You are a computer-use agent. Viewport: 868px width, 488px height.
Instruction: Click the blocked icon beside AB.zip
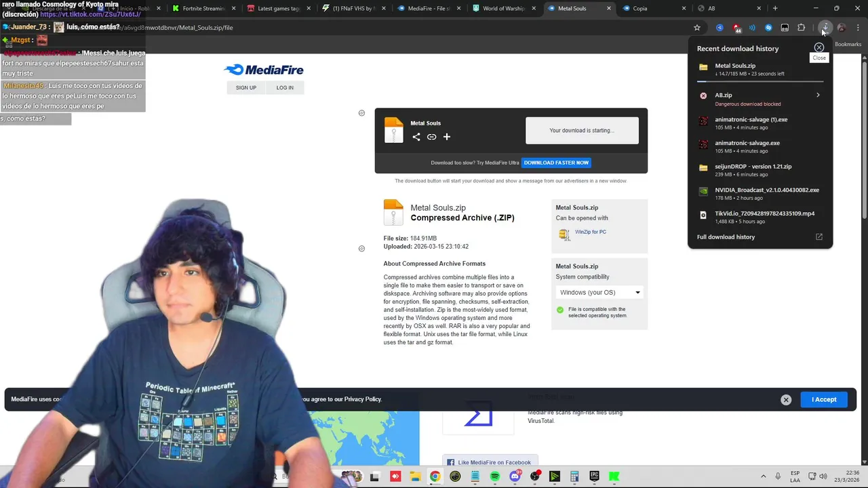[x=703, y=96]
